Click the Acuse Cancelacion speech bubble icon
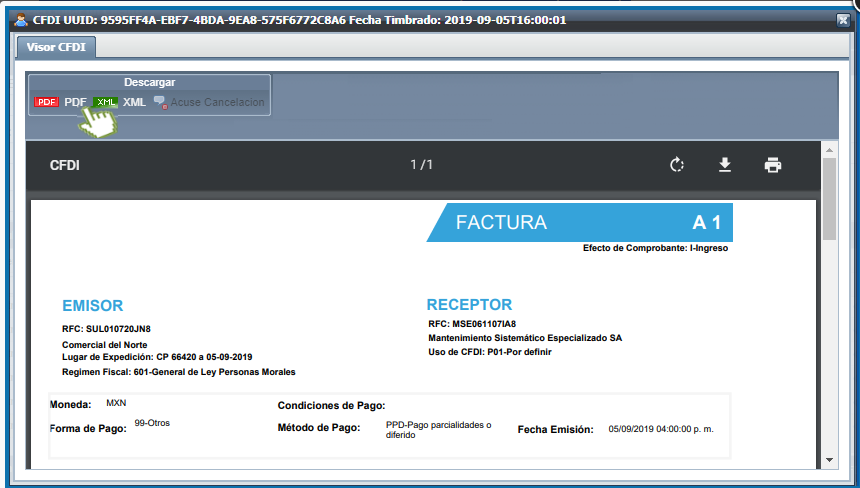860x488 pixels. [160, 102]
